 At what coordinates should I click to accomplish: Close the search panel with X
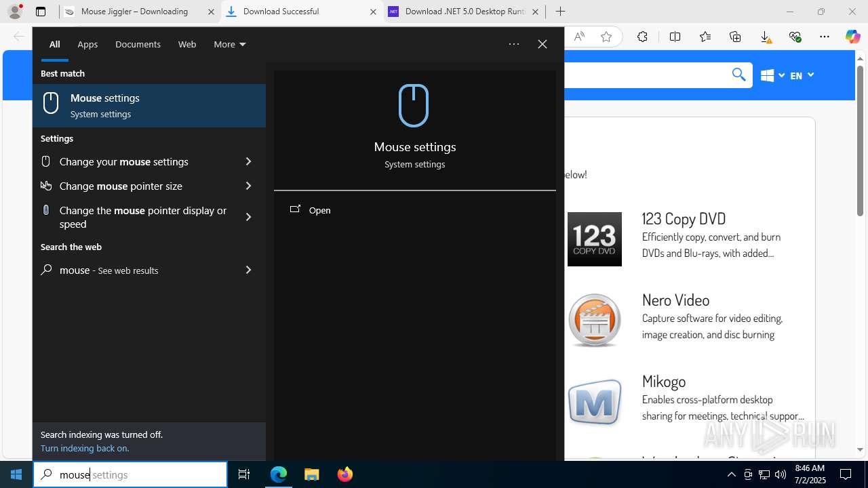[x=542, y=44]
